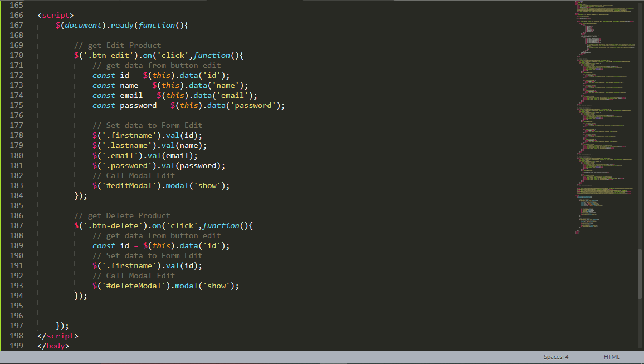Click the "// Call Modal Edit" comment on line 192
Viewport: 644px width, 364px height.
click(134, 276)
